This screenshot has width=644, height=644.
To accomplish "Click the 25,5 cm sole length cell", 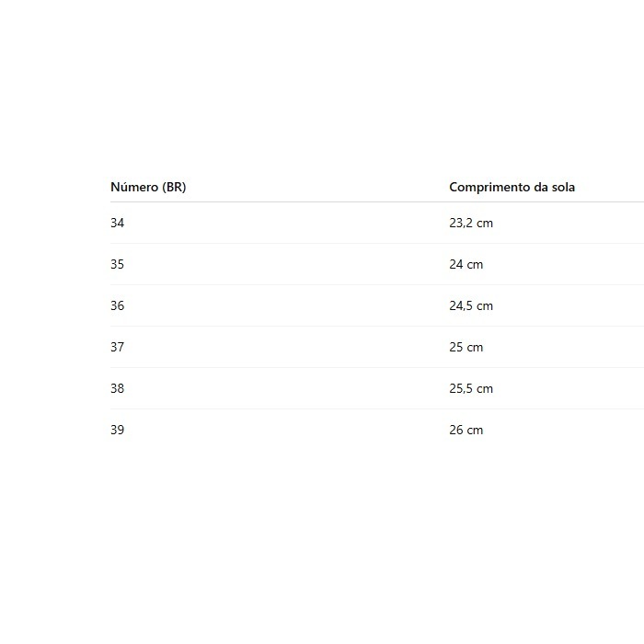I will coord(471,388).
